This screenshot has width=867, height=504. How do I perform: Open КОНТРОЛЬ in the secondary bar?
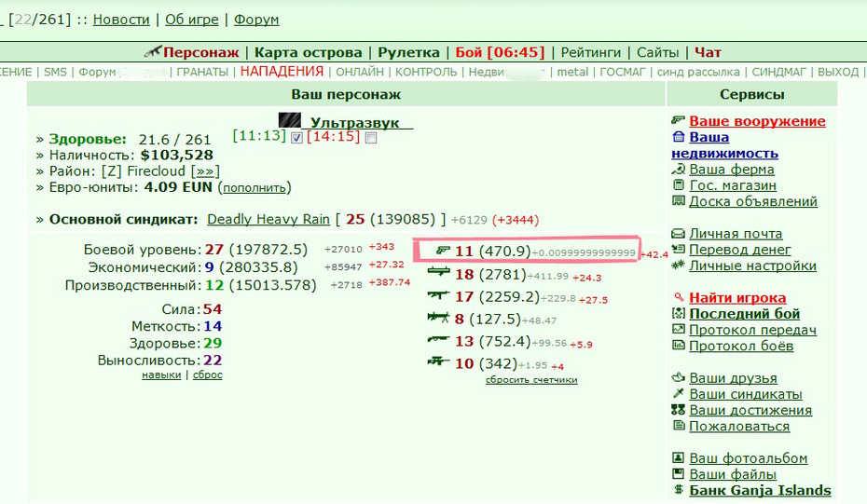pos(426,72)
